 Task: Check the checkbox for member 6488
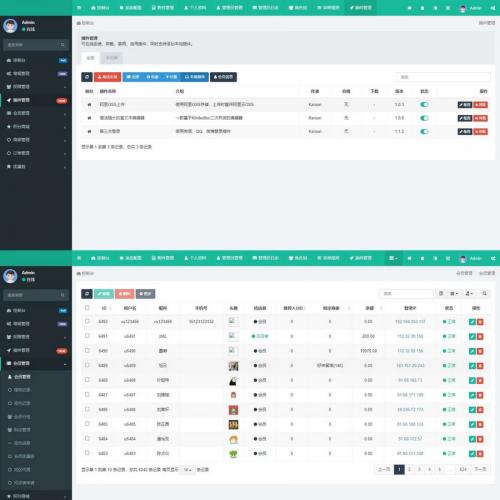click(87, 380)
